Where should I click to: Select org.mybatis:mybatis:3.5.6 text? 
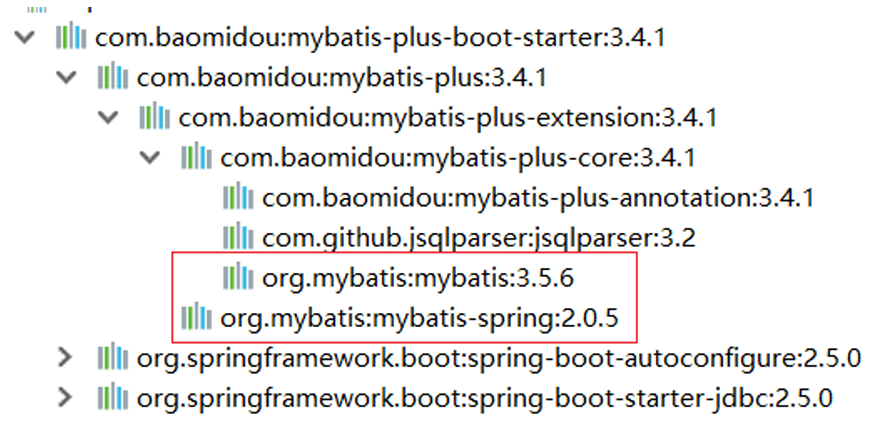(418, 279)
